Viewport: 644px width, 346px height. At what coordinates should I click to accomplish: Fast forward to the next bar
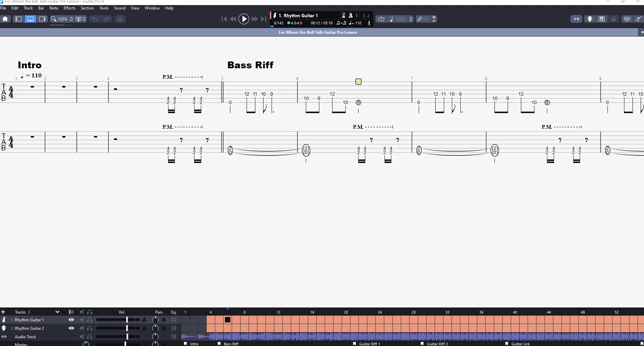click(255, 19)
